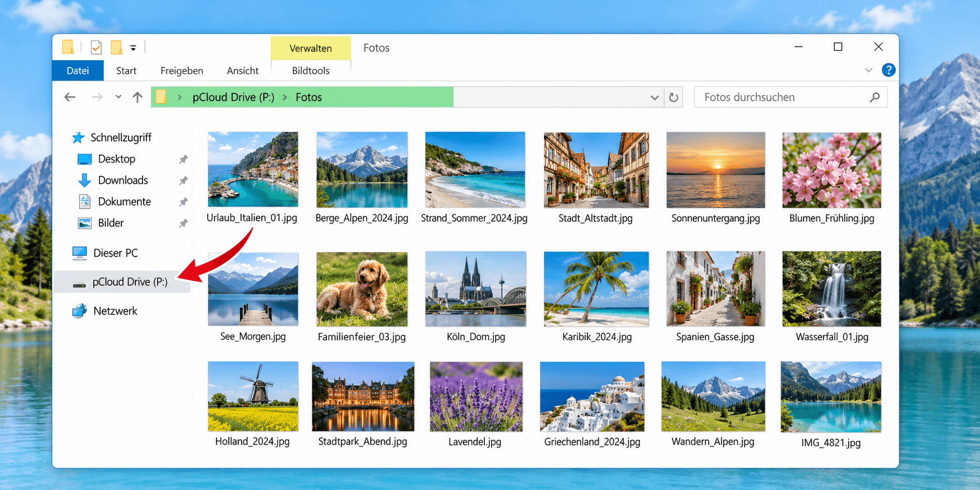Viewport: 980px width, 490px height.
Task: Go forward with the right arrow button
Action: [97, 97]
